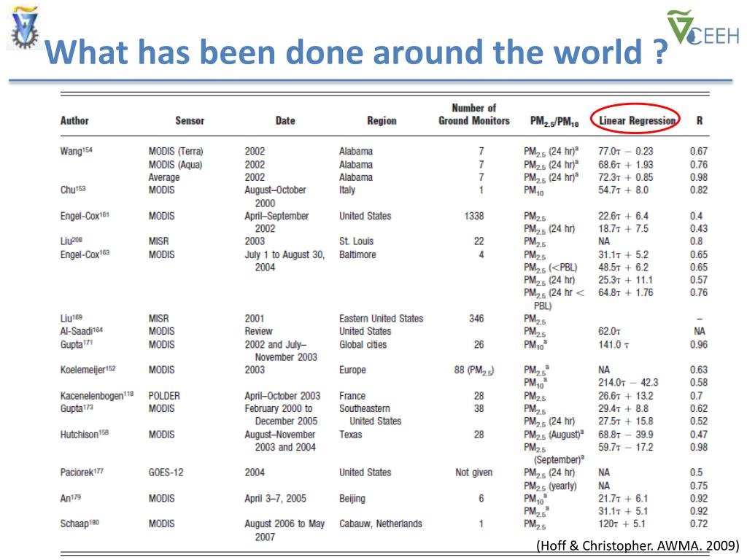Viewport: 747px width, 560px height.
Task: Click the citation '(Hoff & Christopher. AWMA. 2009)'
Action: pyautogui.click(x=638, y=545)
